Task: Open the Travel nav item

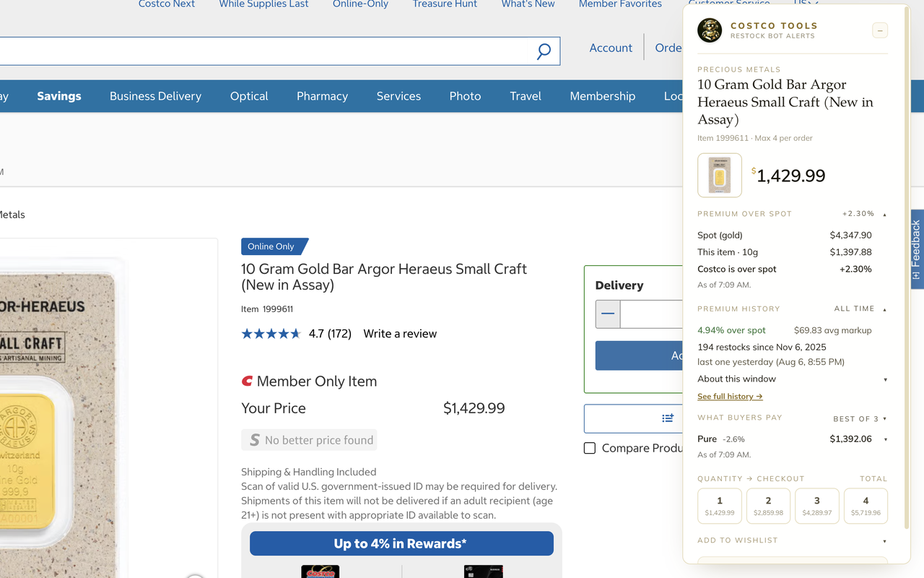Action: pos(526,96)
